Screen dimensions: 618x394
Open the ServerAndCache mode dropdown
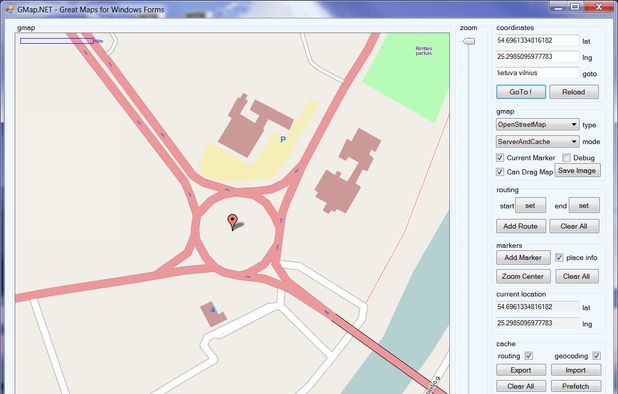point(538,141)
